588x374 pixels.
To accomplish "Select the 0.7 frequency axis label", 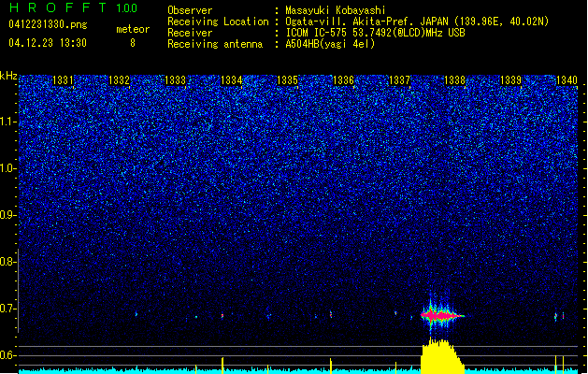I will [x=8, y=309].
